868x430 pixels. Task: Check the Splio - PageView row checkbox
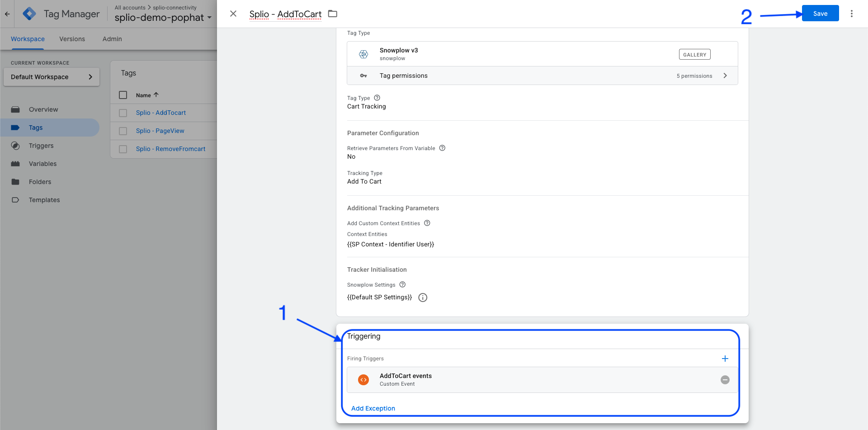tap(123, 131)
